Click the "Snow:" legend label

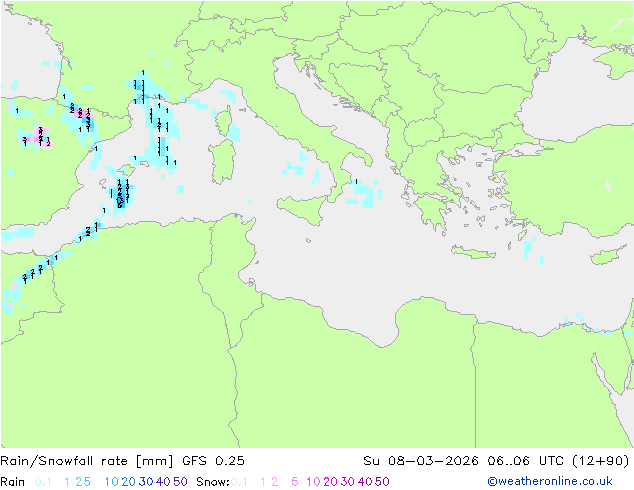tap(213, 482)
